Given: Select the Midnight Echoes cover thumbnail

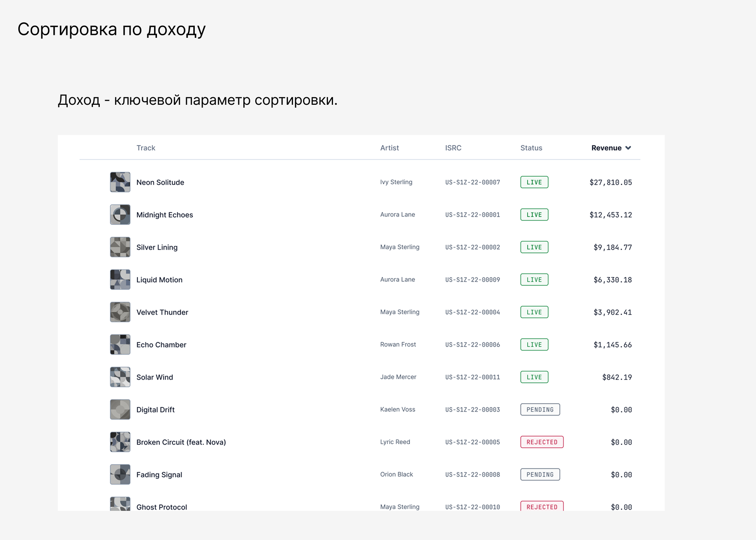Looking at the screenshot, I should click(x=120, y=215).
